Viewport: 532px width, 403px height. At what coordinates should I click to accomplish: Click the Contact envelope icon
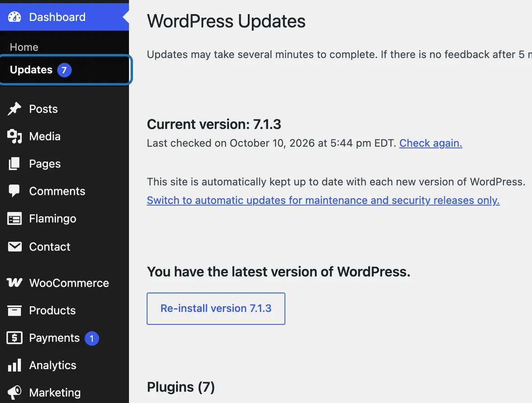(14, 247)
